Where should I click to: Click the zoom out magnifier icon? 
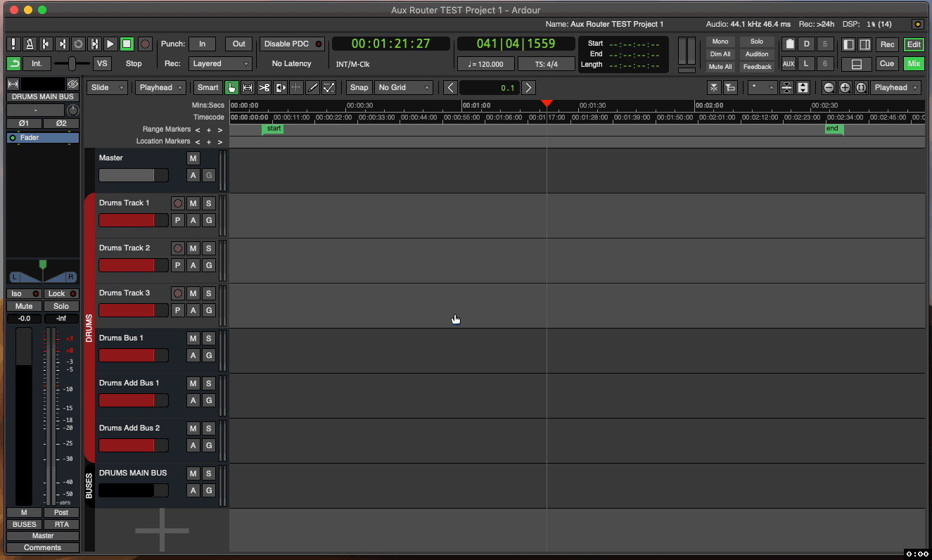coord(829,88)
